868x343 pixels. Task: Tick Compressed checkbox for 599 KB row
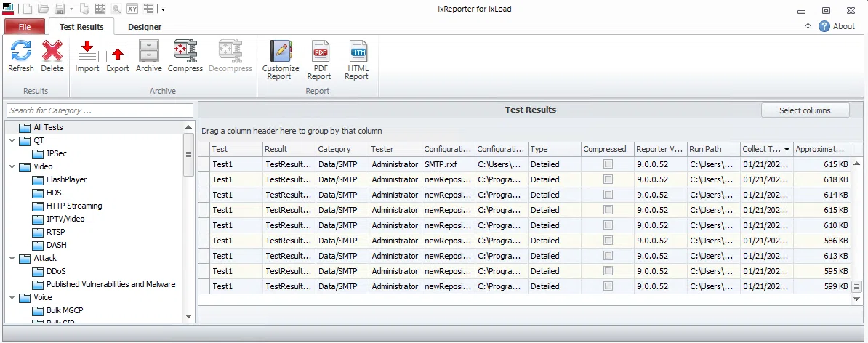click(608, 286)
